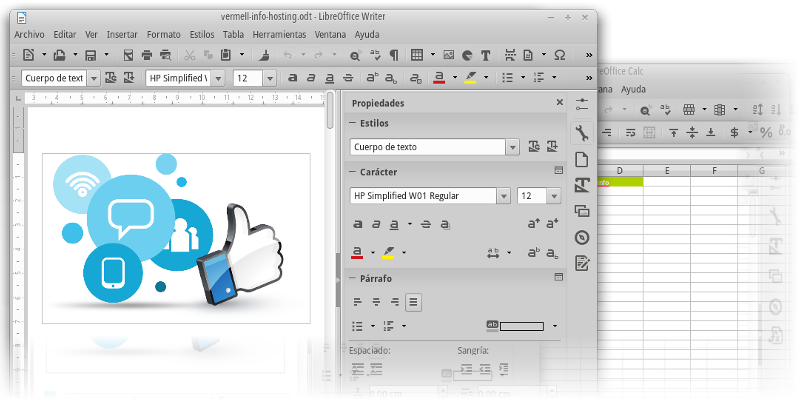800x400 pixels.
Task: Increase font size in sidebar
Action: pos(534,223)
